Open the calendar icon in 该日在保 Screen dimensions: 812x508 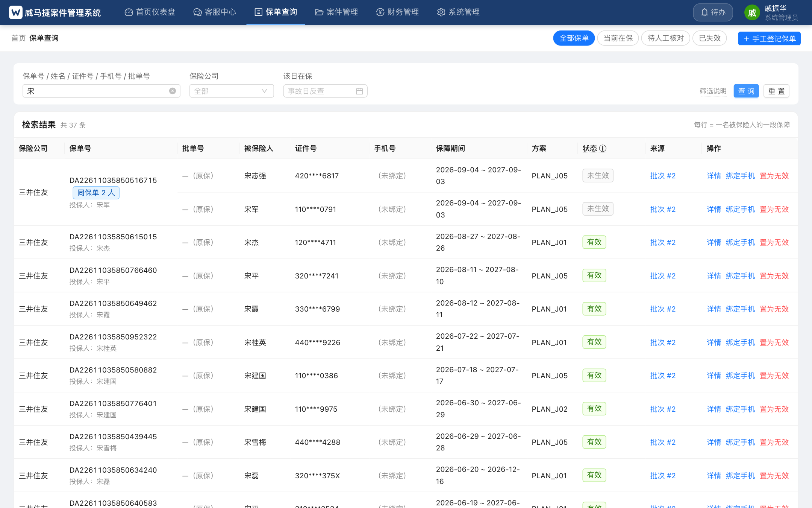tap(359, 91)
